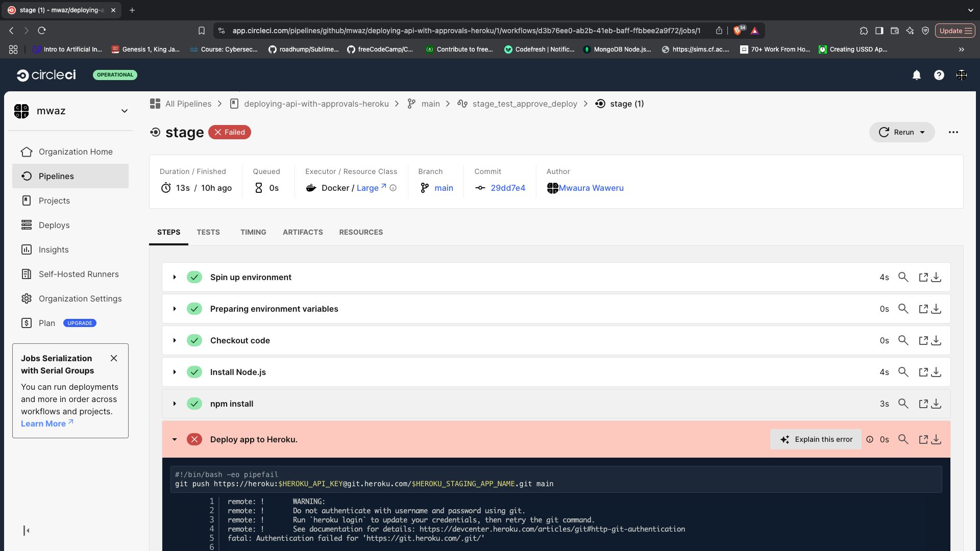Open the 29dd7e4 commit link
Viewport: 980px width, 551px height.
pyautogui.click(x=508, y=188)
